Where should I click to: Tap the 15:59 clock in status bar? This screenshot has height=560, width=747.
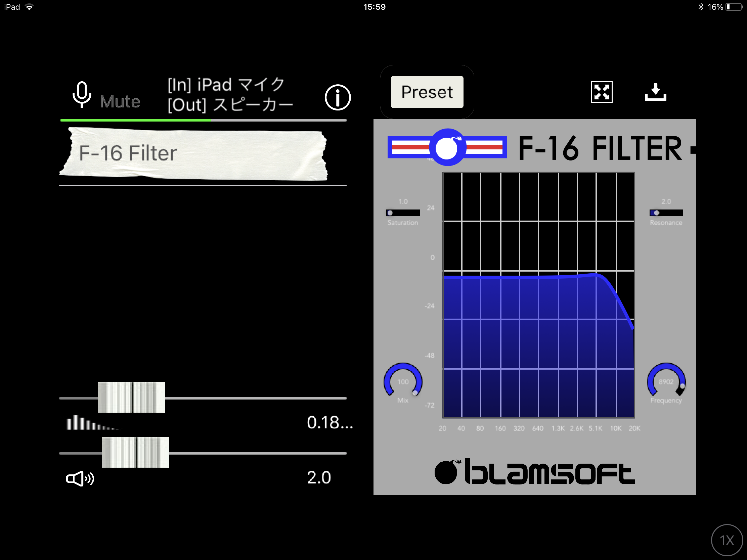(x=374, y=7)
